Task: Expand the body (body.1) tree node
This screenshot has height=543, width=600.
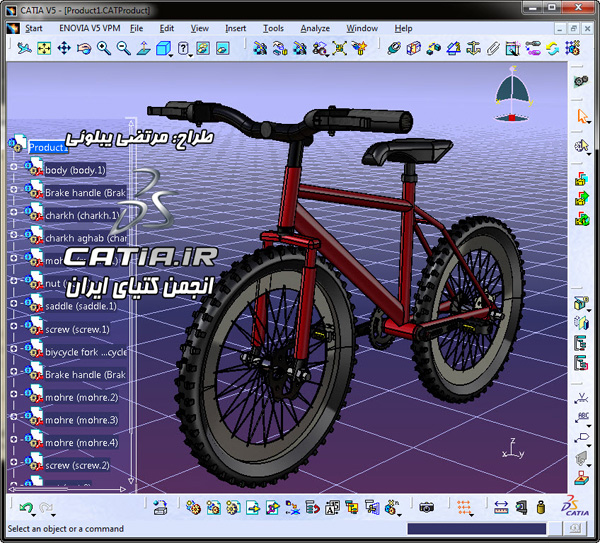Action: pyautogui.click(x=13, y=166)
